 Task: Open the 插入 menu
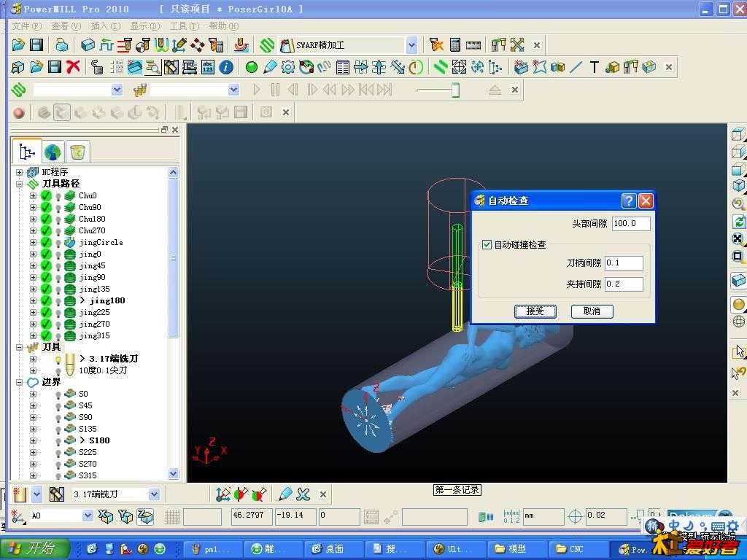pos(105,26)
